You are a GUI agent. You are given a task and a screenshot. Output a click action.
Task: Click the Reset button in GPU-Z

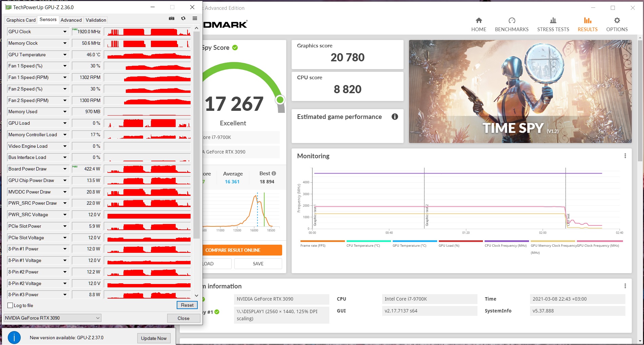coord(187,305)
